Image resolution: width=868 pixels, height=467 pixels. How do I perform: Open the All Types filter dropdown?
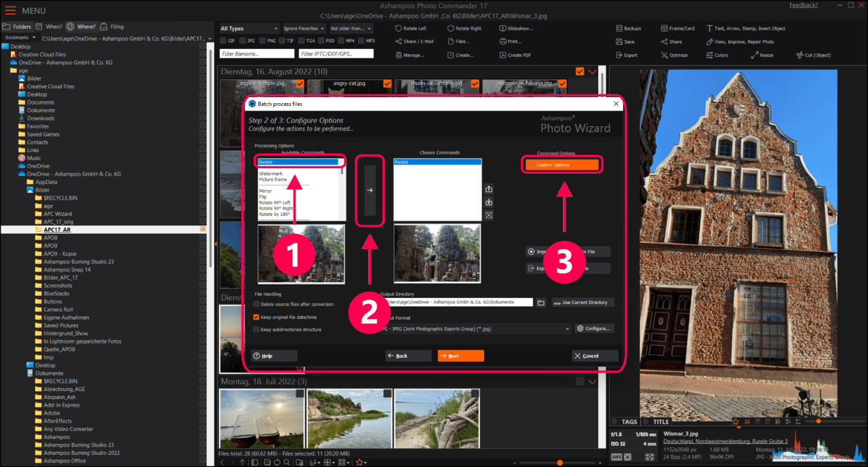(x=249, y=29)
